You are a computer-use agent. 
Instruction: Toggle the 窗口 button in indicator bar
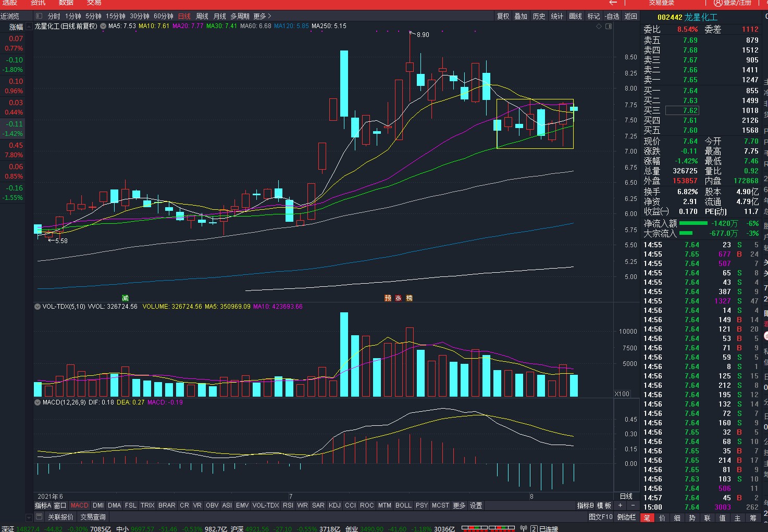(x=60, y=505)
